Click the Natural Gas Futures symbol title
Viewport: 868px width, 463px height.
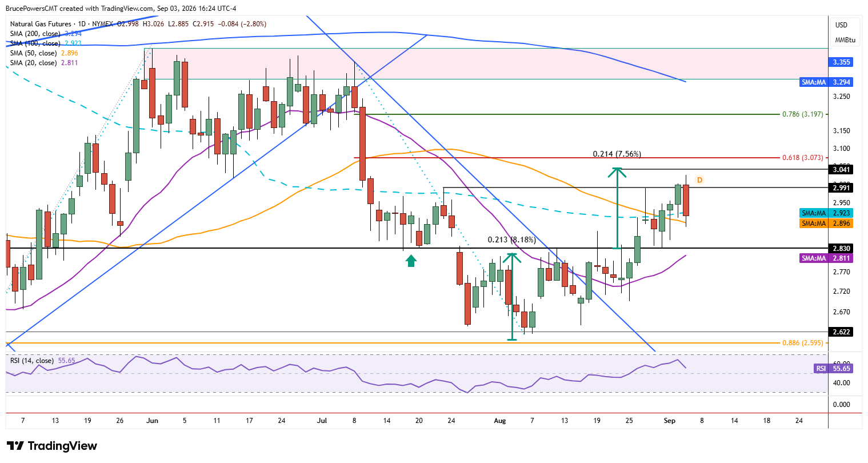[41, 24]
